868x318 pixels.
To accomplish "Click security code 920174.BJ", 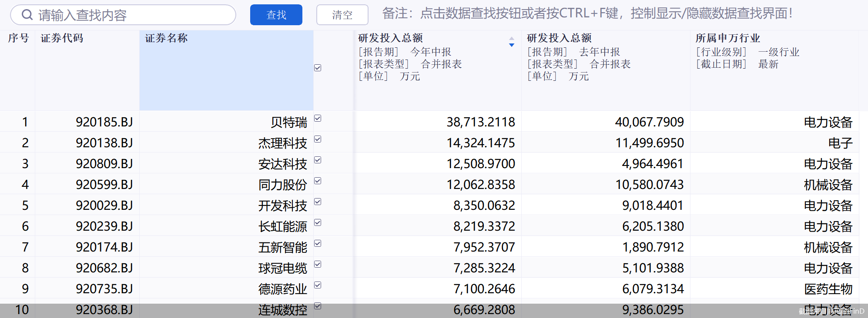I will (x=104, y=247).
